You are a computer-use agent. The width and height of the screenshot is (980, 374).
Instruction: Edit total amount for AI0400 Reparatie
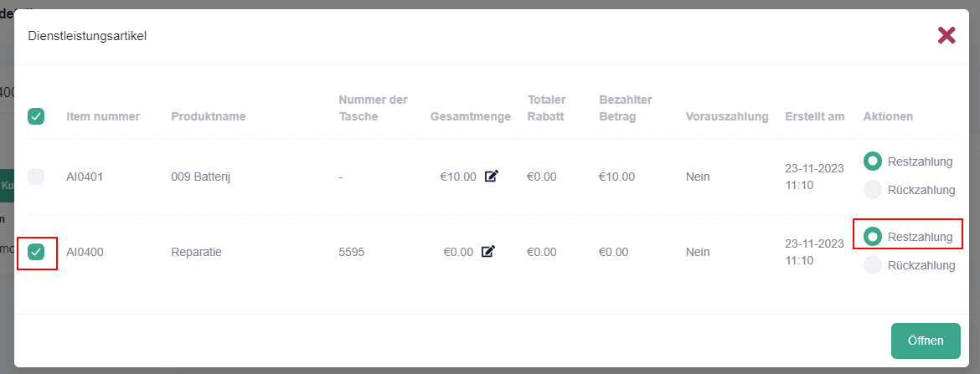[488, 251]
